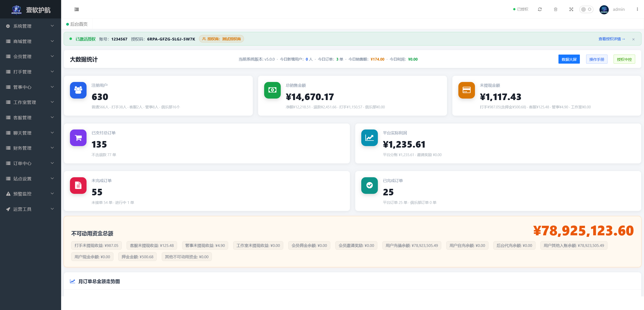This screenshot has width=644, height=310.
Task: Open 订单中心 menu item
Action: coord(30,163)
